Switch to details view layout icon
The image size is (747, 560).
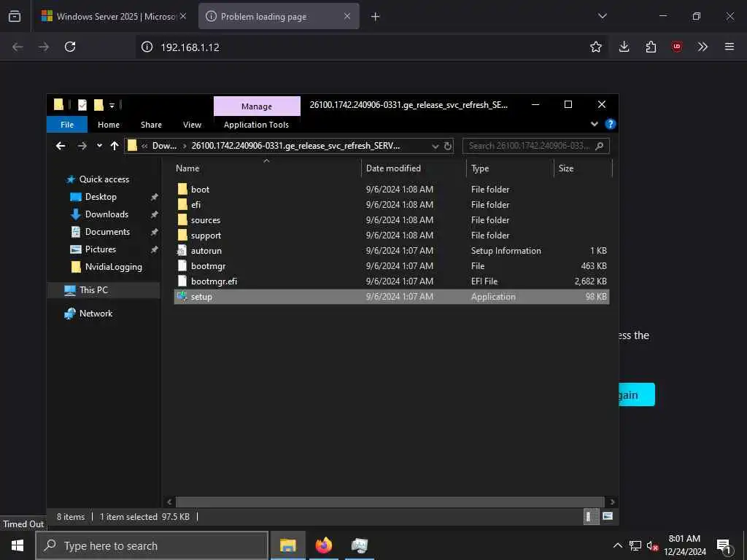(x=591, y=517)
